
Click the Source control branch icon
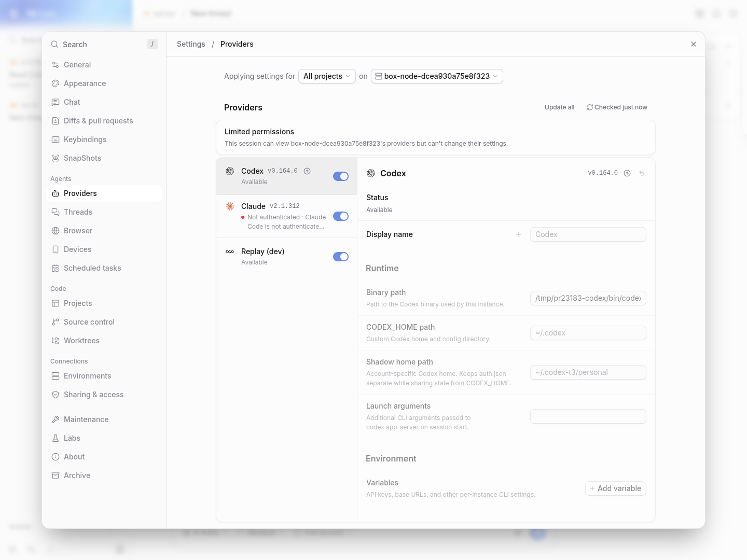tap(56, 322)
